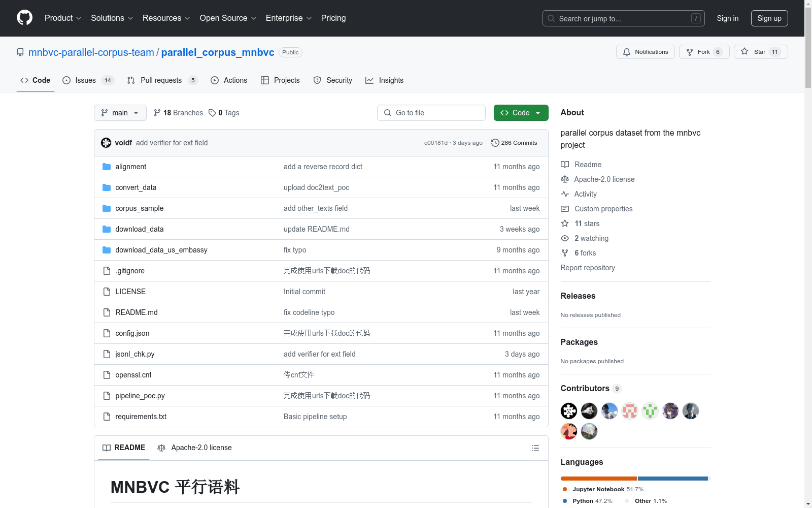View the 286 Commits history
The height and width of the screenshot is (508, 812).
pos(514,143)
